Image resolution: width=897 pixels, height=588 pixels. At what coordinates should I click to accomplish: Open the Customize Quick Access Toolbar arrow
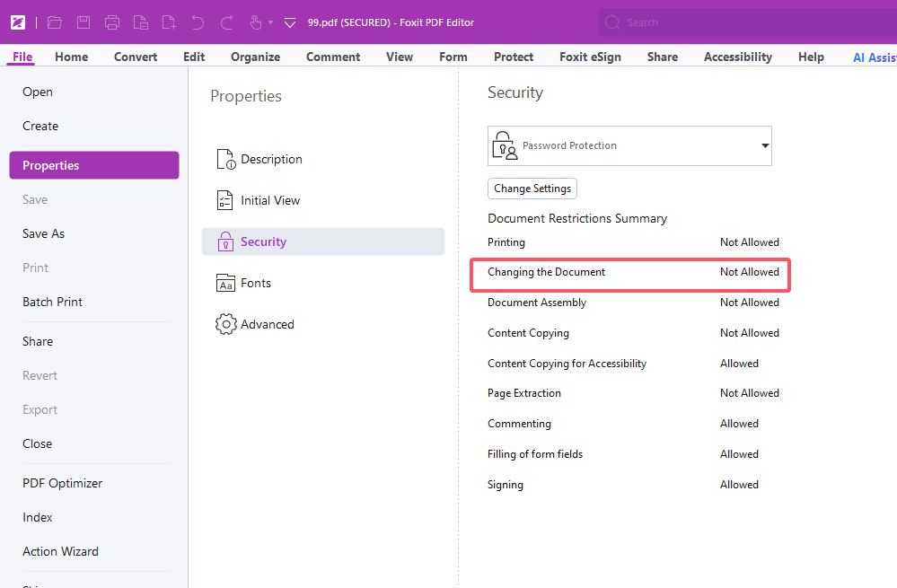[x=290, y=22]
